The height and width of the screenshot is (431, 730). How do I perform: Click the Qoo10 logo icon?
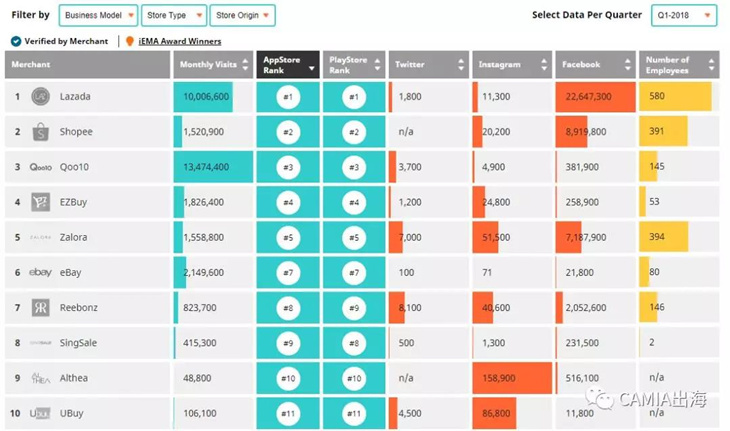pyautogui.click(x=40, y=167)
